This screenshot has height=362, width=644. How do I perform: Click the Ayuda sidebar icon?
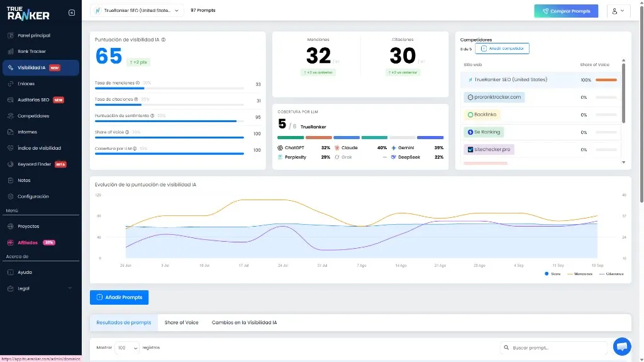(10, 273)
